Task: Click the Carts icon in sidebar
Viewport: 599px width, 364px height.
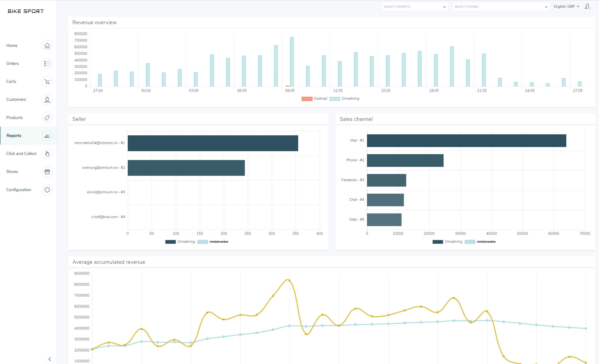Action: (x=47, y=81)
